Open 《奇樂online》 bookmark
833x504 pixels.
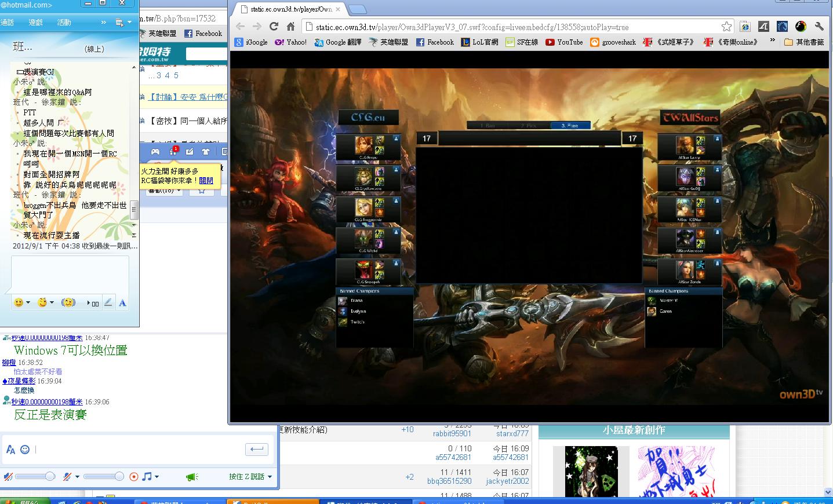[x=731, y=42]
